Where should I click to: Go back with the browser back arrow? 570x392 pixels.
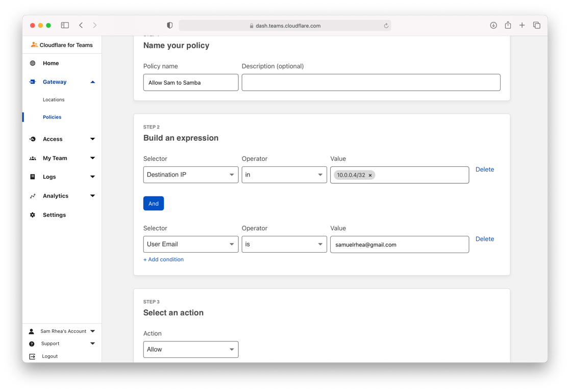(81, 25)
